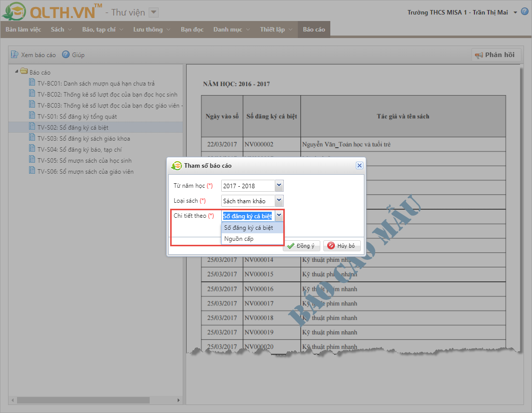Open user menu arrow beside Trần Thị Mai
This screenshot has height=413, width=532.
(x=515, y=13)
